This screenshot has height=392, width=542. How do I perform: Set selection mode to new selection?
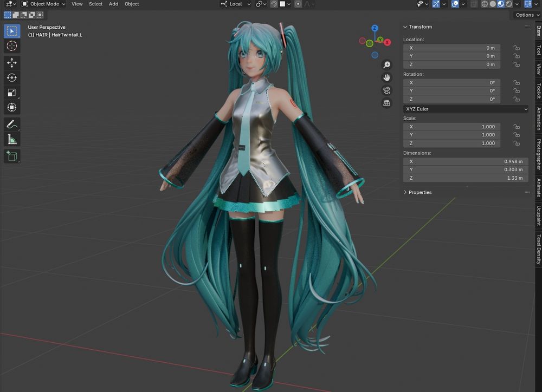(8, 15)
